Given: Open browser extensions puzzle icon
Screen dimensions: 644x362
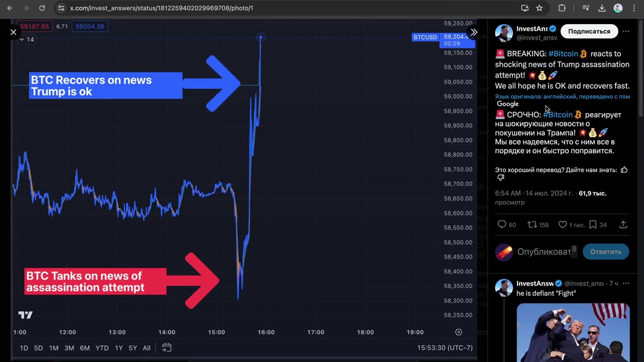Looking at the screenshot, I should click(562, 8).
